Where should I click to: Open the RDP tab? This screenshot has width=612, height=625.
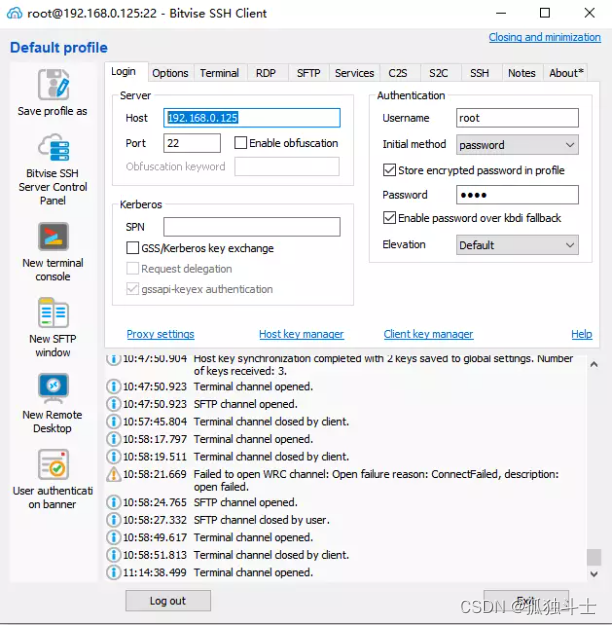(266, 73)
